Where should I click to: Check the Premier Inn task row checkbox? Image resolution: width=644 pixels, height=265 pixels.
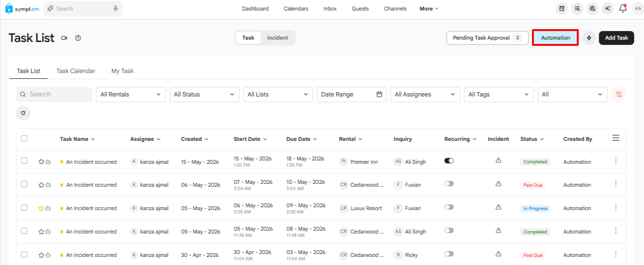[x=24, y=160]
